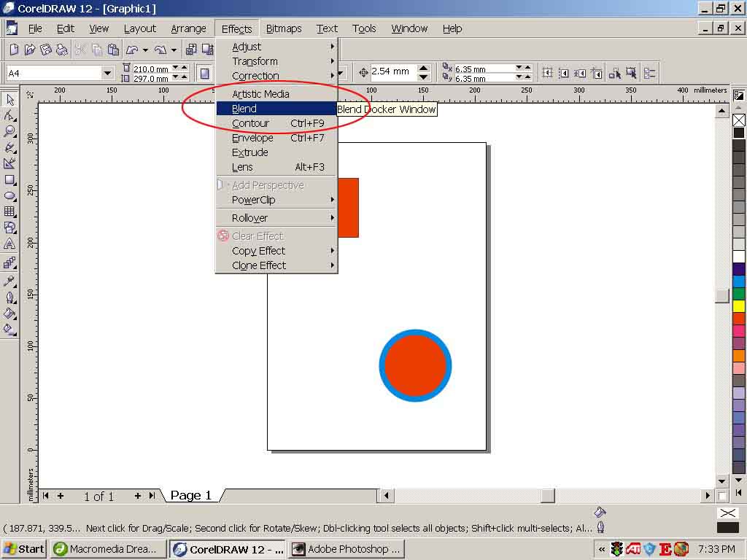
Task: Pick the Rectangle tool
Action: (x=9, y=180)
